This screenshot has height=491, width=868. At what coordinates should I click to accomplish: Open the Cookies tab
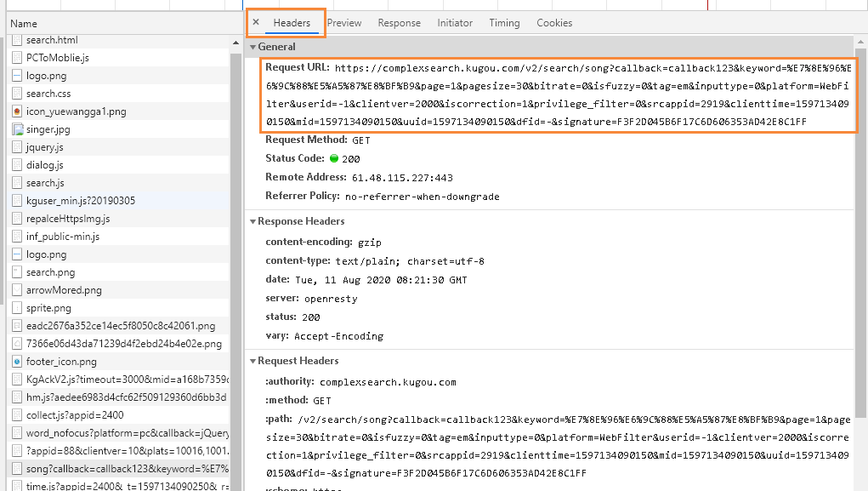pyautogui.click(x=554, y=23)
